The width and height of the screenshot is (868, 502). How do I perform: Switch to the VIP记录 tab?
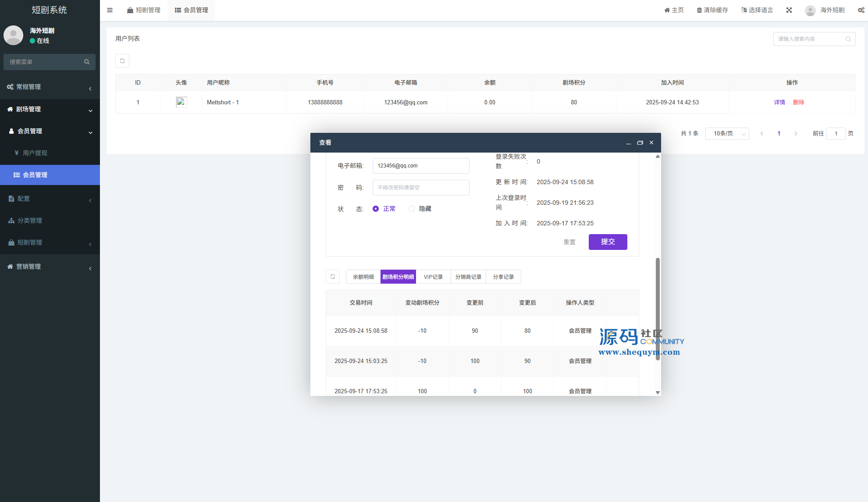pyautogui.click(x=433, y=277)
